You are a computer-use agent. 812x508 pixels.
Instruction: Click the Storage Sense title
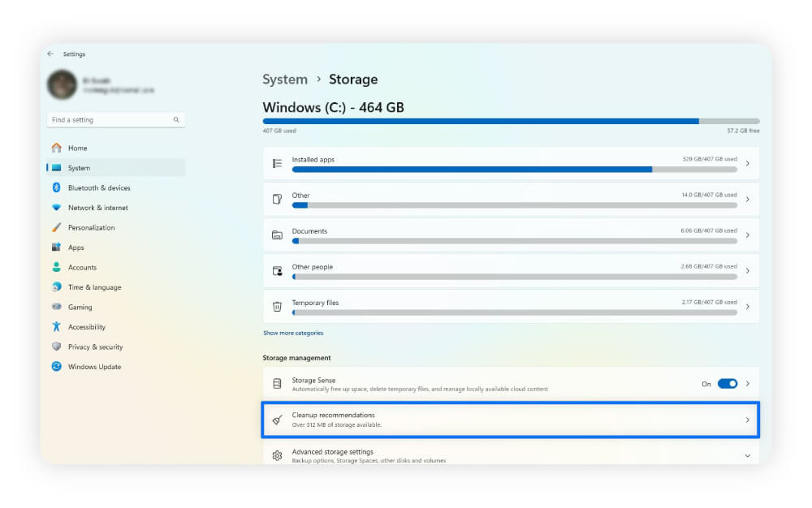point(313,381)
